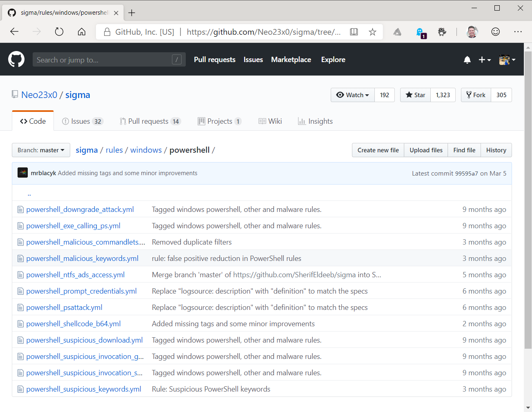Switch to the Issues tab

(82, 121)
